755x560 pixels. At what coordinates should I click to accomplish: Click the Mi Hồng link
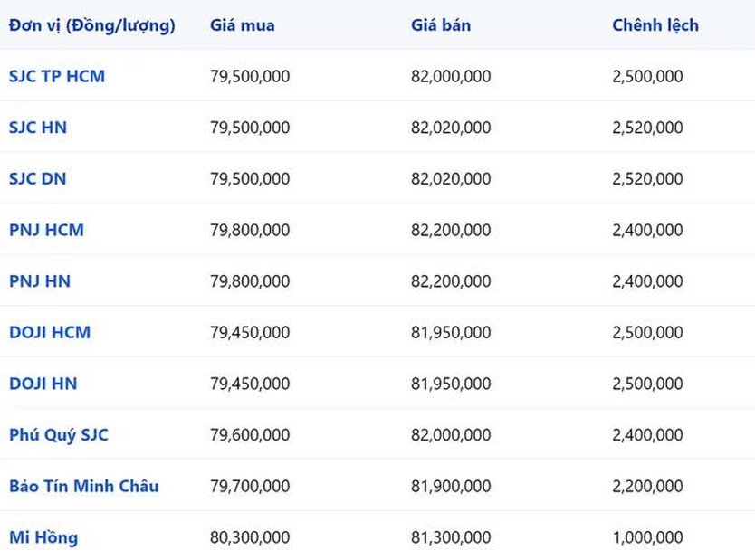[43, 537]
